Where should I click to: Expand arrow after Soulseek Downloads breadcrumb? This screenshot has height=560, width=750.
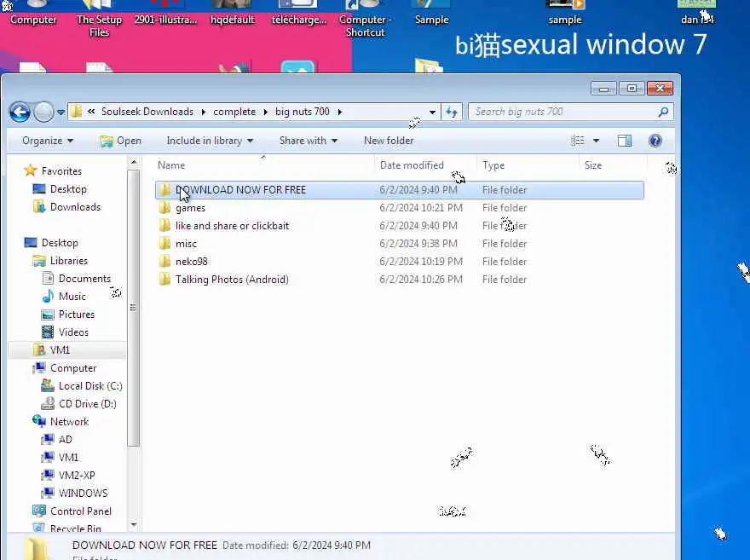pos(204,113)
